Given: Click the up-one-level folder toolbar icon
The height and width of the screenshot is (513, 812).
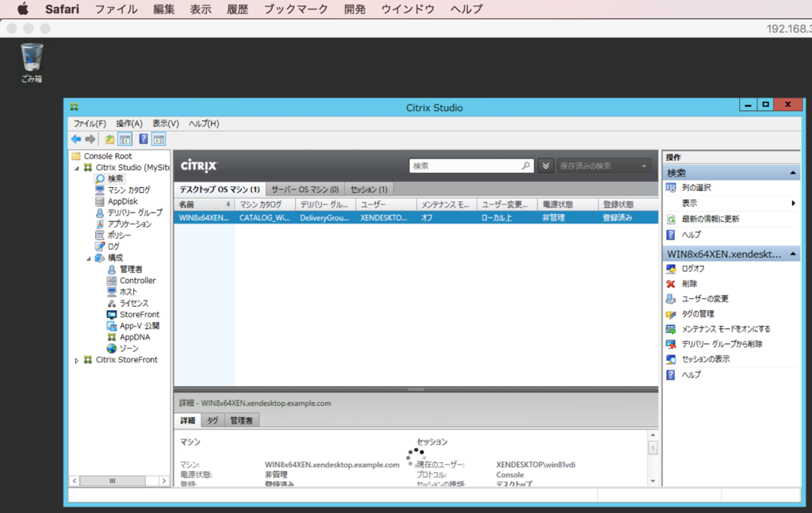Looking at the screenshot, I should point(109,139).
